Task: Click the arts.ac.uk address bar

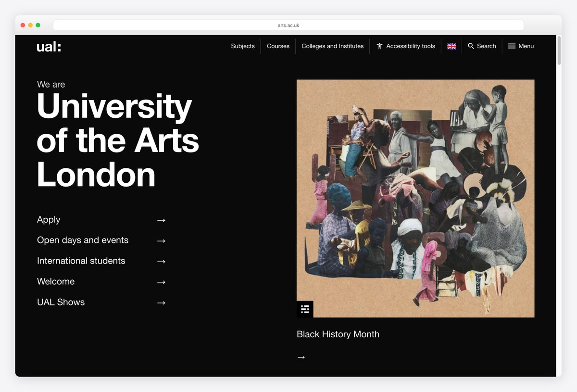Action: (x=288, y=25)
